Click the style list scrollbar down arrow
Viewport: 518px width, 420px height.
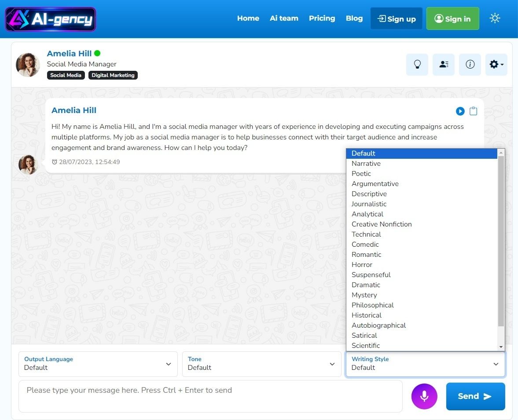501,347
